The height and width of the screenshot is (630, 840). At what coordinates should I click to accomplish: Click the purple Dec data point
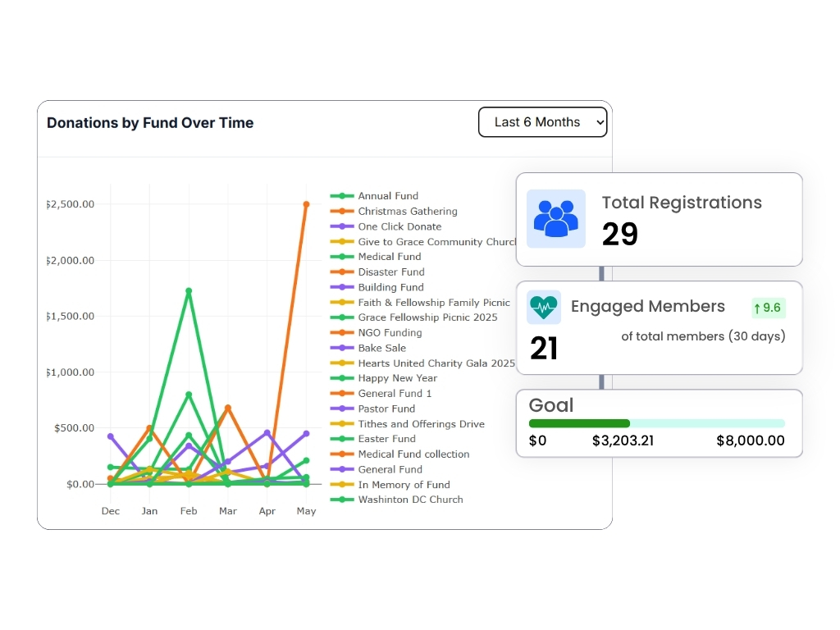(x=111, y=436)
